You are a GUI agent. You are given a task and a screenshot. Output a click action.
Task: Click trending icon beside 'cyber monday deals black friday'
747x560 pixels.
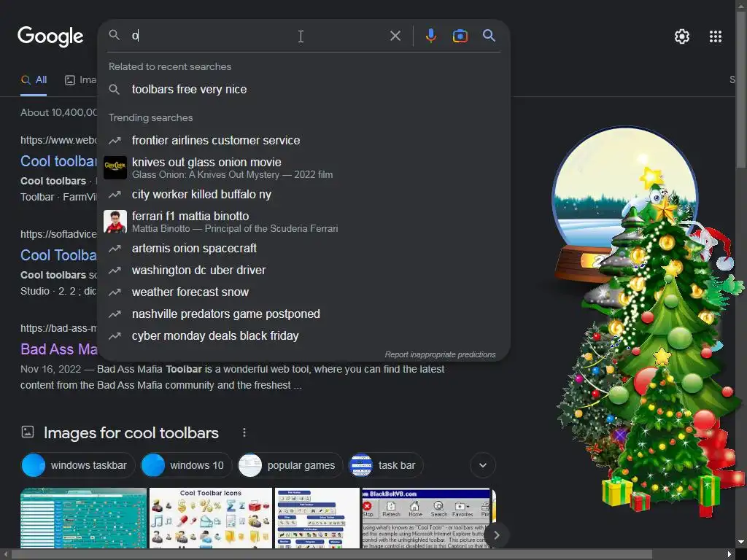click(115, 335)
